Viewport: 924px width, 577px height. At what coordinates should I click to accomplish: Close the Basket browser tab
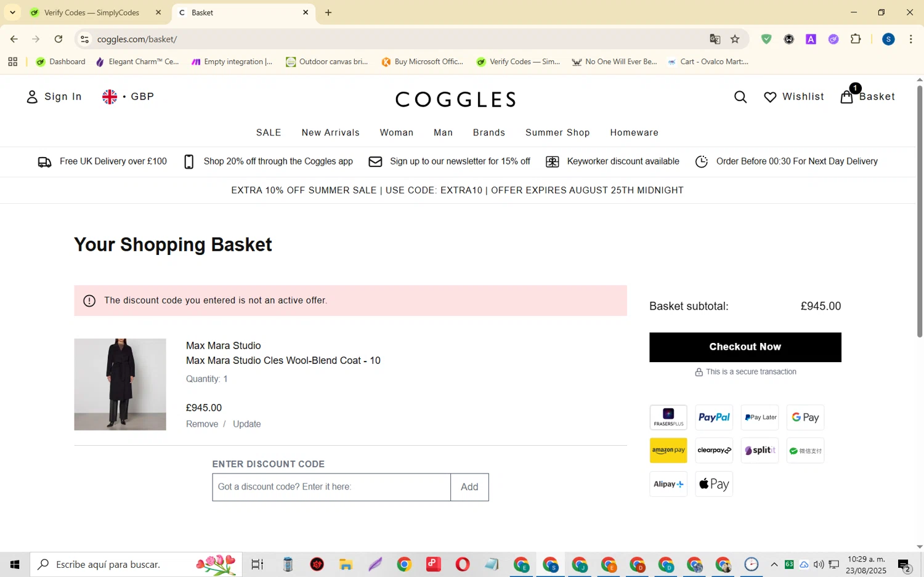click(306, 12)
